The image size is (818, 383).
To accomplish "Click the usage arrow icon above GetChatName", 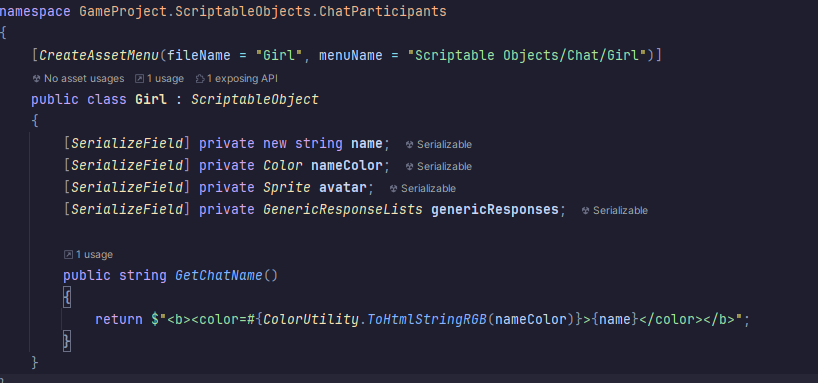I will (x=68, y=255).
